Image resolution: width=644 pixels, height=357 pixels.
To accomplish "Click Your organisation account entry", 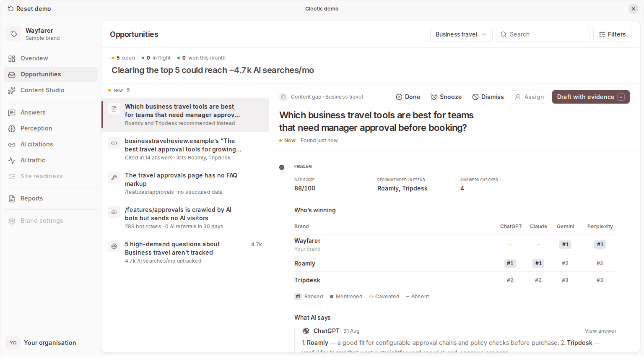I will [51, 343].
